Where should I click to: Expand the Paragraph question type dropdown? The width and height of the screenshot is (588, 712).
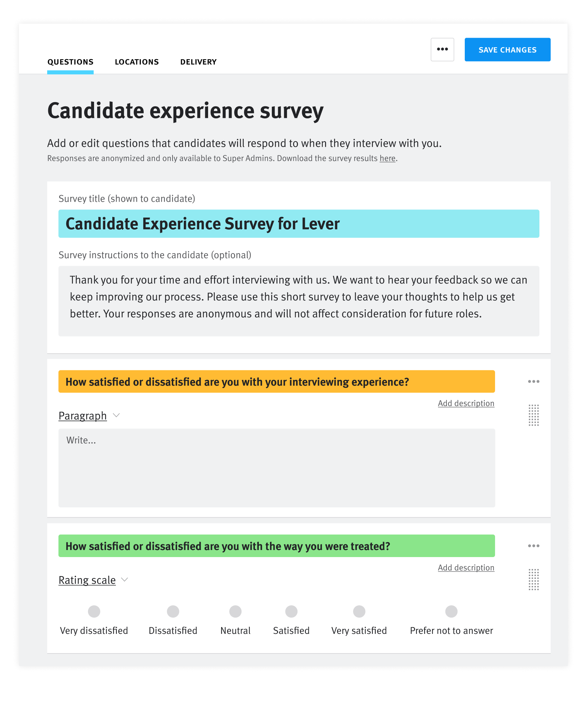tap(89, 416)
